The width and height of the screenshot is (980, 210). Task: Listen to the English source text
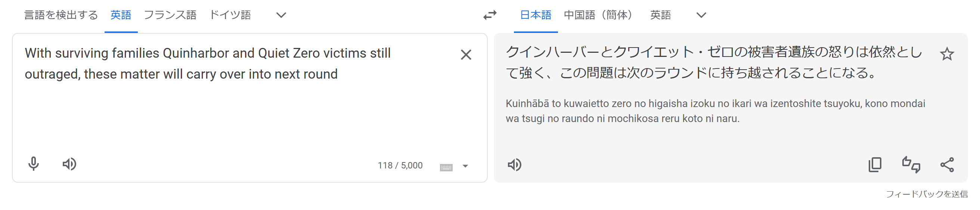point(69,164)
